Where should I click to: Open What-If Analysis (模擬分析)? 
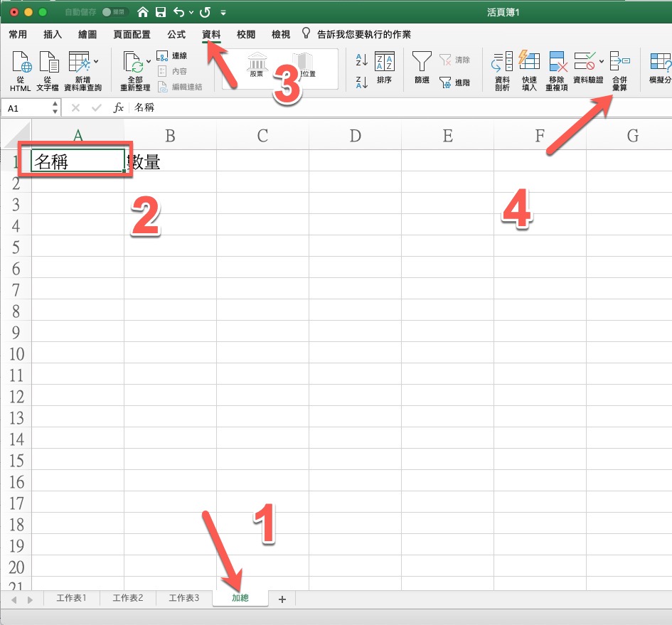coord(660,68)
